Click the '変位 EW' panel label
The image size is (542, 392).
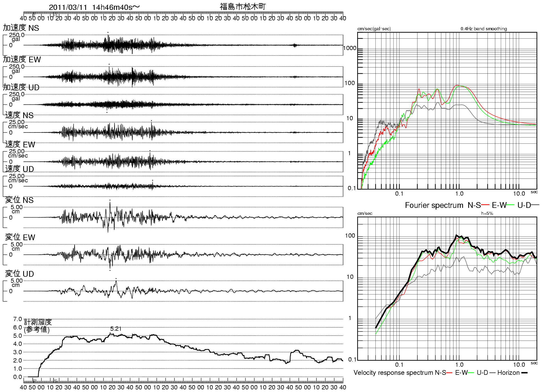(20, 237)
